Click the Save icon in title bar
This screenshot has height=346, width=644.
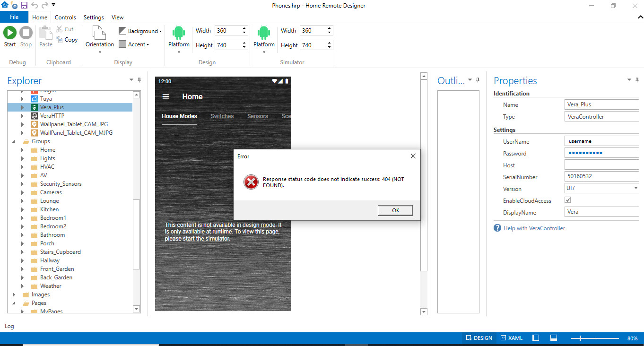click(x=24, y=5)
